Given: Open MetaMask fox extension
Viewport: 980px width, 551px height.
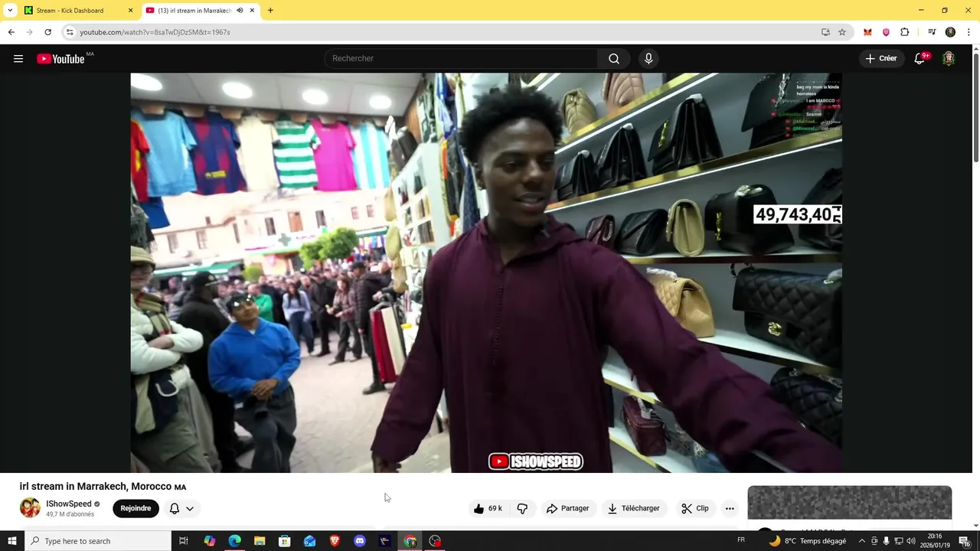Looking at the screenshot, I should click(867, 32).
